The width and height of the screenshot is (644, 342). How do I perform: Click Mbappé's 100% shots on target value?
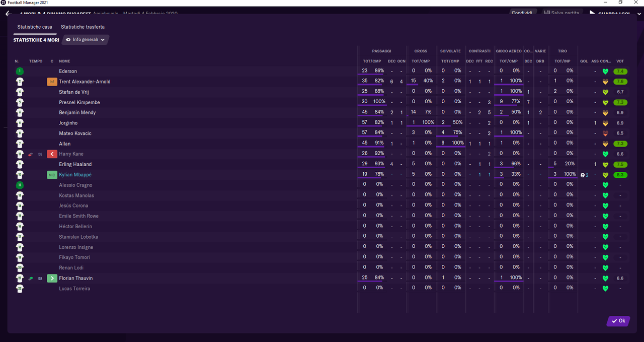tap(569, 174)
